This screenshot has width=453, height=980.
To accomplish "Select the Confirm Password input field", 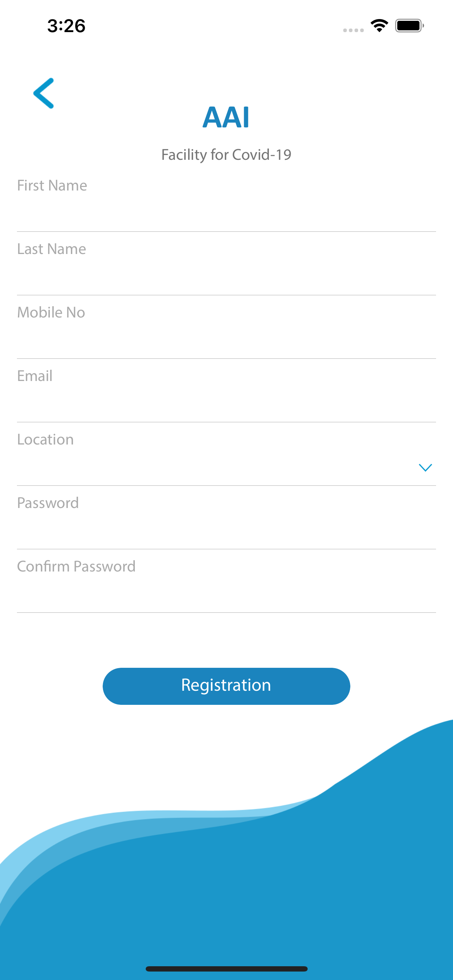I will click(226, 595).
